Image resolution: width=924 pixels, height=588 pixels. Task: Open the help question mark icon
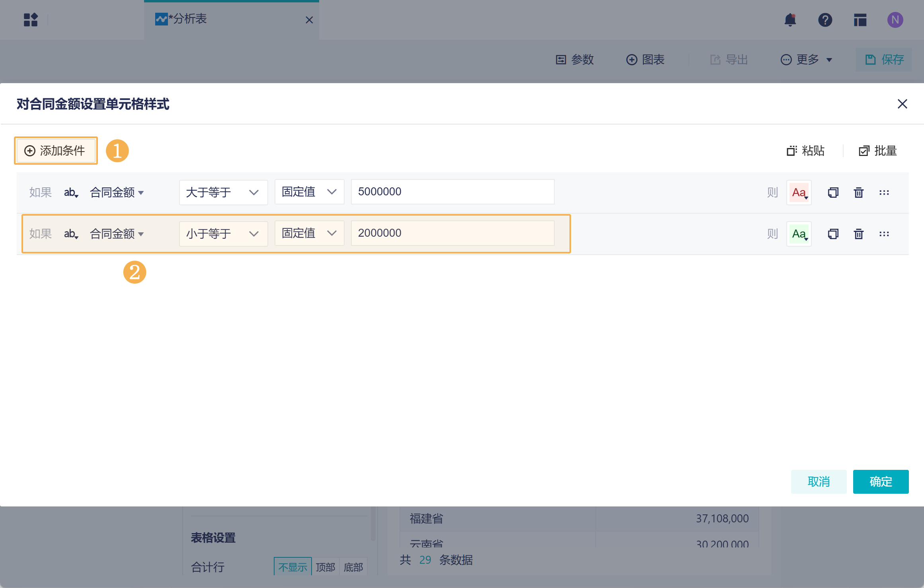(825, 20)
